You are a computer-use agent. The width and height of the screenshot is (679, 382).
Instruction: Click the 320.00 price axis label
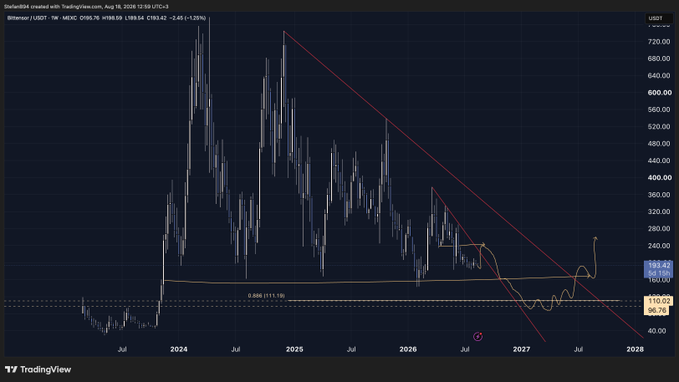[x=659, y=211]
